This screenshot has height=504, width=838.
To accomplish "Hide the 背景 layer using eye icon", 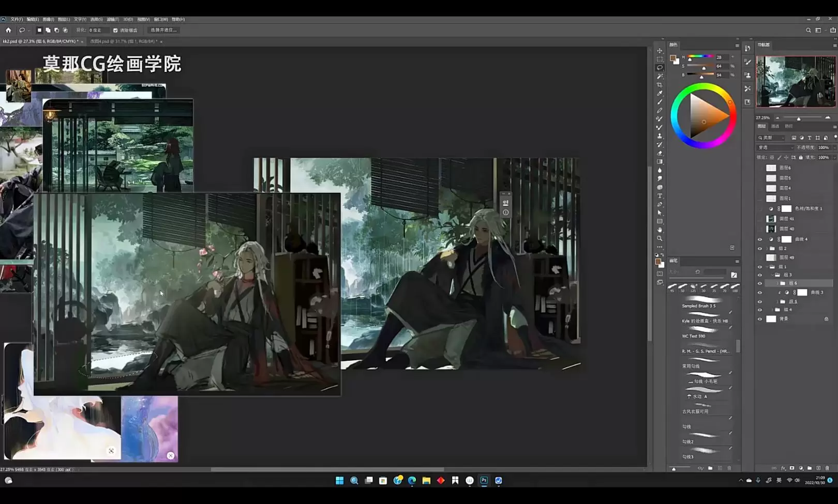I will click(760, 319).
